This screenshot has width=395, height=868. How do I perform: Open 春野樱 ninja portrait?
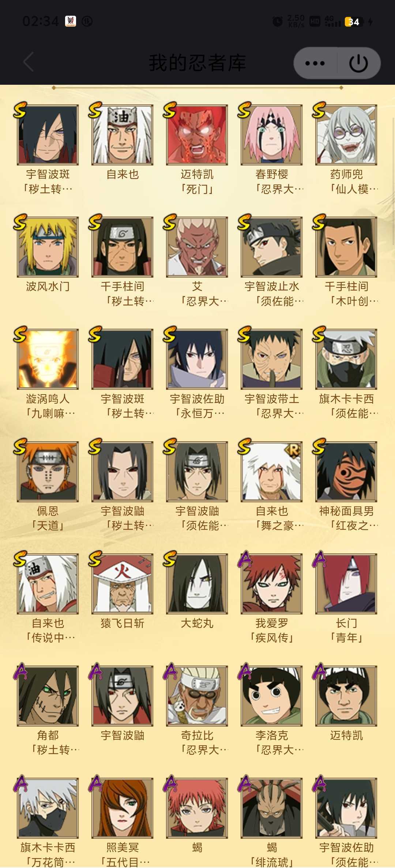(272, 135)
